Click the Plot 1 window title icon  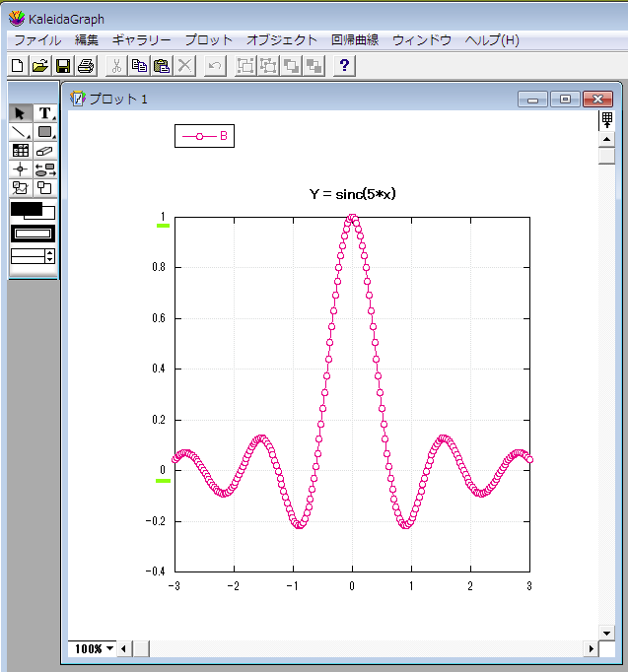[78, 99]
